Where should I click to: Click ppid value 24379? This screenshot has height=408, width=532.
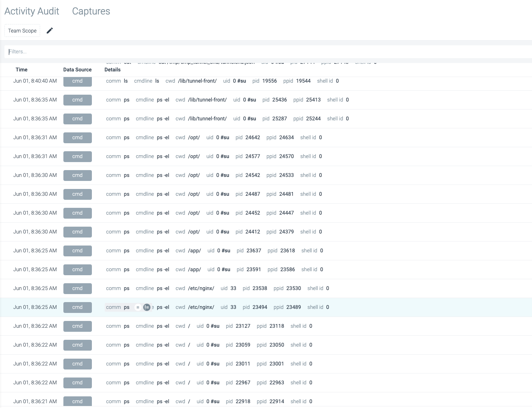point(286,232)
